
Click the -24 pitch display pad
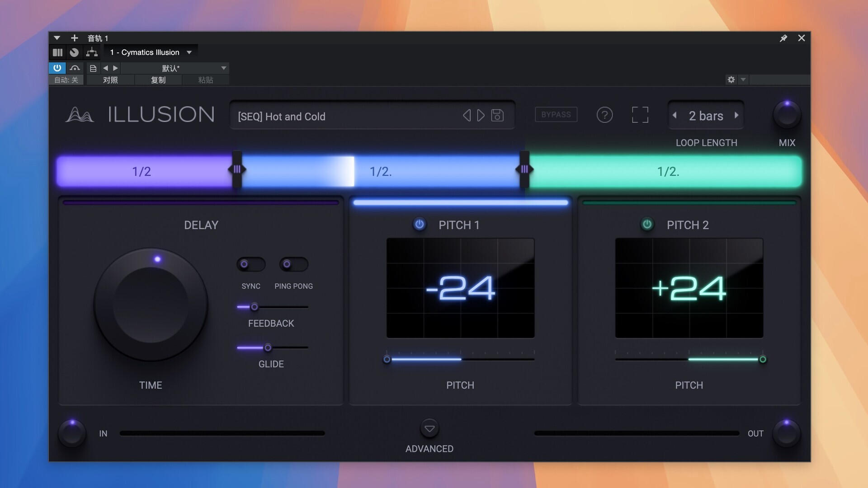point(460,288)
